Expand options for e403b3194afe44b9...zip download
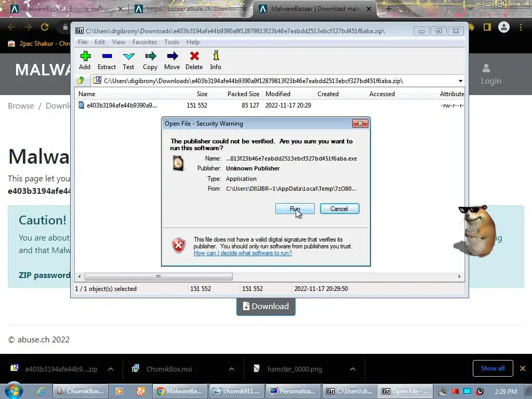 pos(111,369)
